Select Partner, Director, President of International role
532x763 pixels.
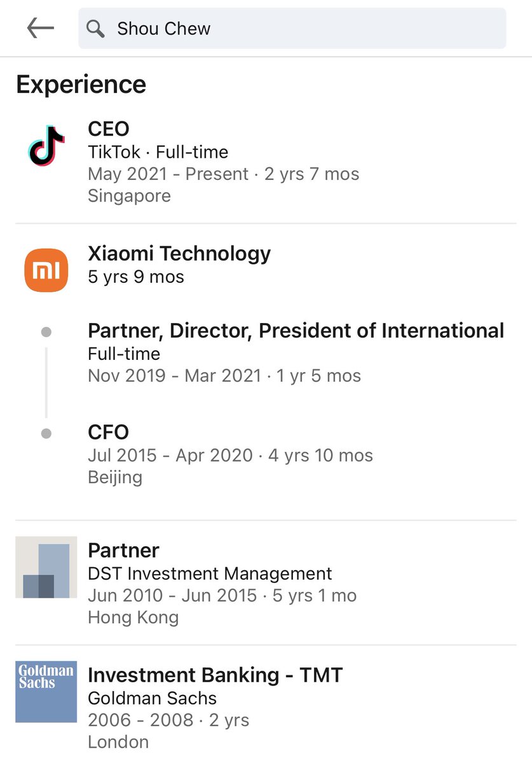coord(296,331)
